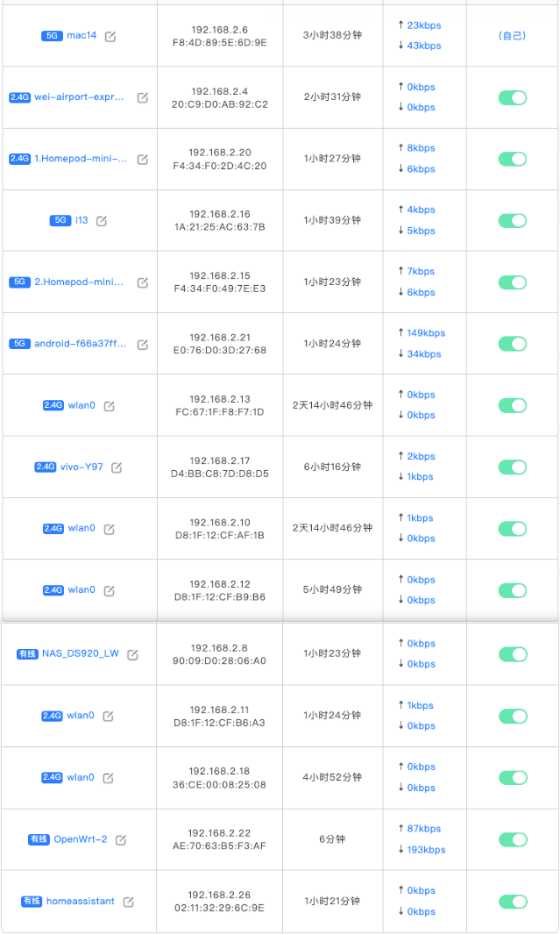Toggle access for NAS_DS920_LW
This screenshot has height=935, width=560.
click(x=513, y=654)
